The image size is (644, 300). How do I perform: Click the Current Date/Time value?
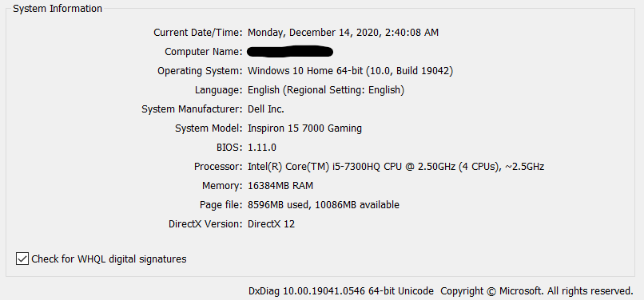click(x=344, y=33)
